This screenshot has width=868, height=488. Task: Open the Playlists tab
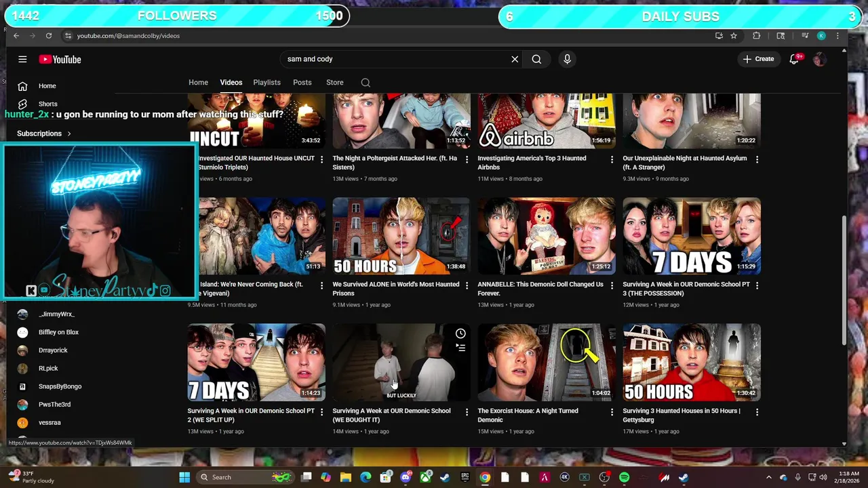(x=267, y=83)
